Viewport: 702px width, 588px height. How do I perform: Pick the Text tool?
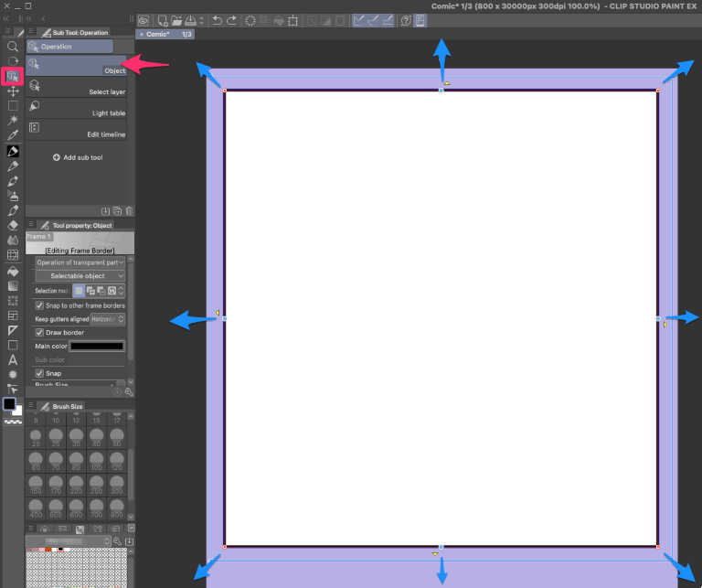point(13,359)
